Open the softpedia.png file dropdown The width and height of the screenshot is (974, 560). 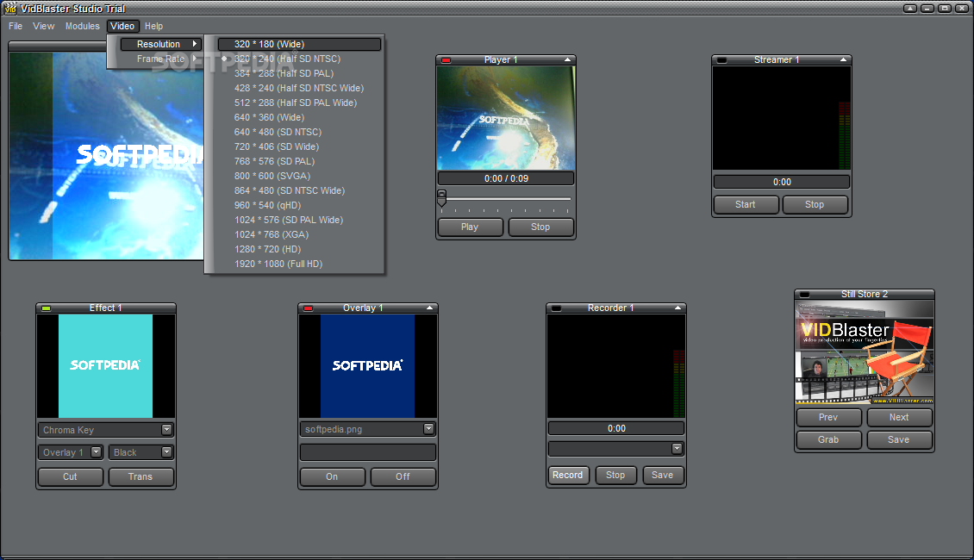428,429
